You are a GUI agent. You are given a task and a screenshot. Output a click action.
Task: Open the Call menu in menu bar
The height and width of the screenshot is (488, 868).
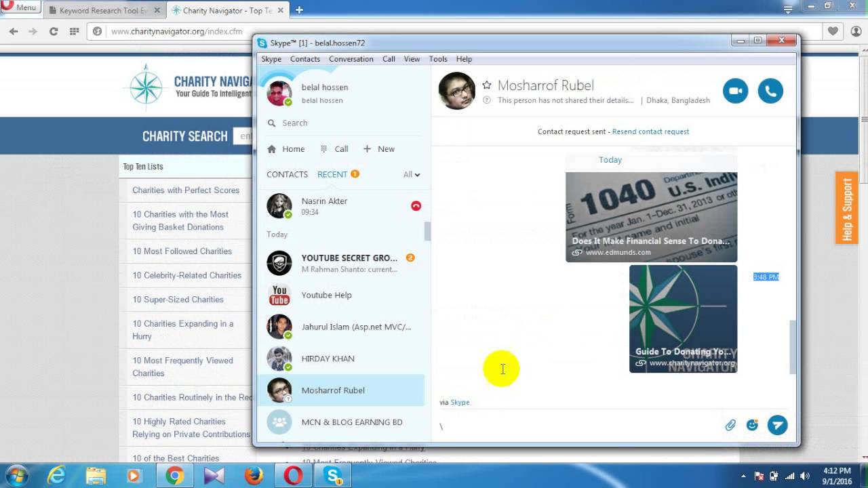(x=389, y=59)
